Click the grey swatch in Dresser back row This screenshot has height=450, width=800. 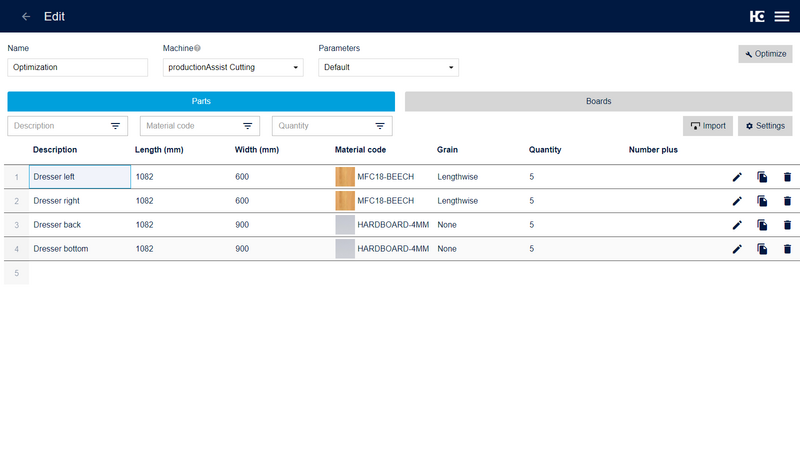pos(345,225)
